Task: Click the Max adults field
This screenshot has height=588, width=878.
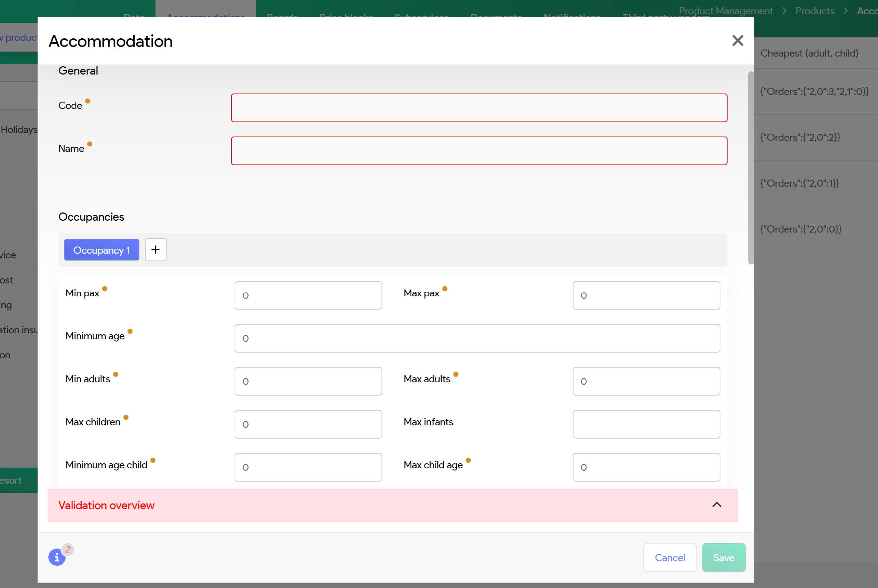Action: [646, 381]
